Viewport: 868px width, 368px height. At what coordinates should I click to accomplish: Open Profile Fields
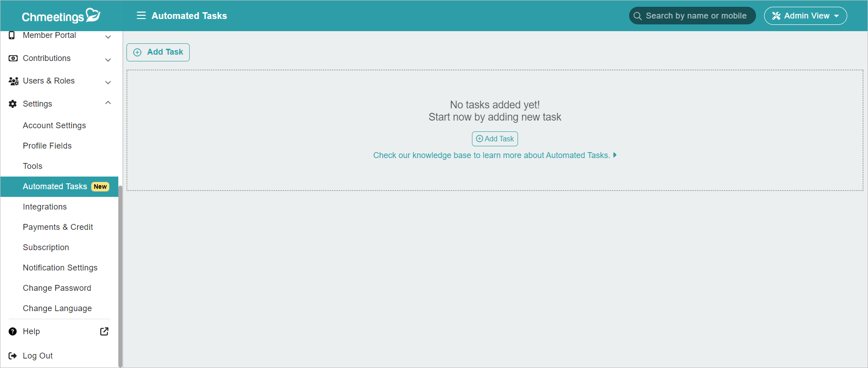click(47, 146)
